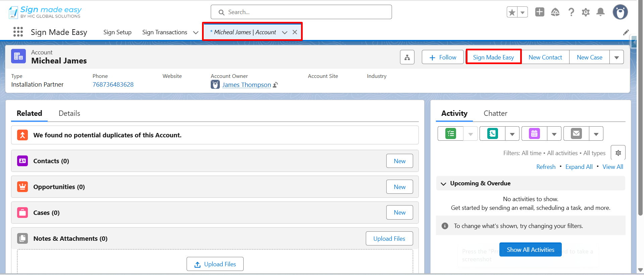Image resolution: width=644 pixels, height=275 pixels.
Task: Click the Notes & Attachments file icon
Action: [22, 238]
